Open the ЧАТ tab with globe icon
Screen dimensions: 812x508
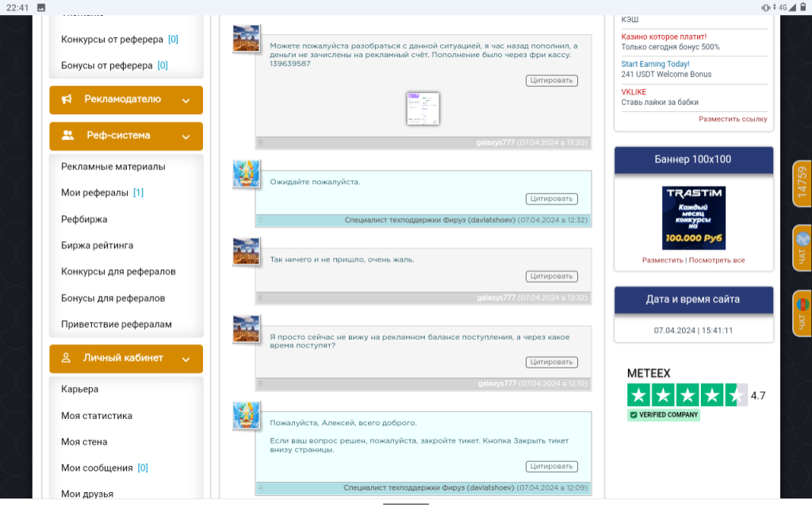[x=802, y=248]
